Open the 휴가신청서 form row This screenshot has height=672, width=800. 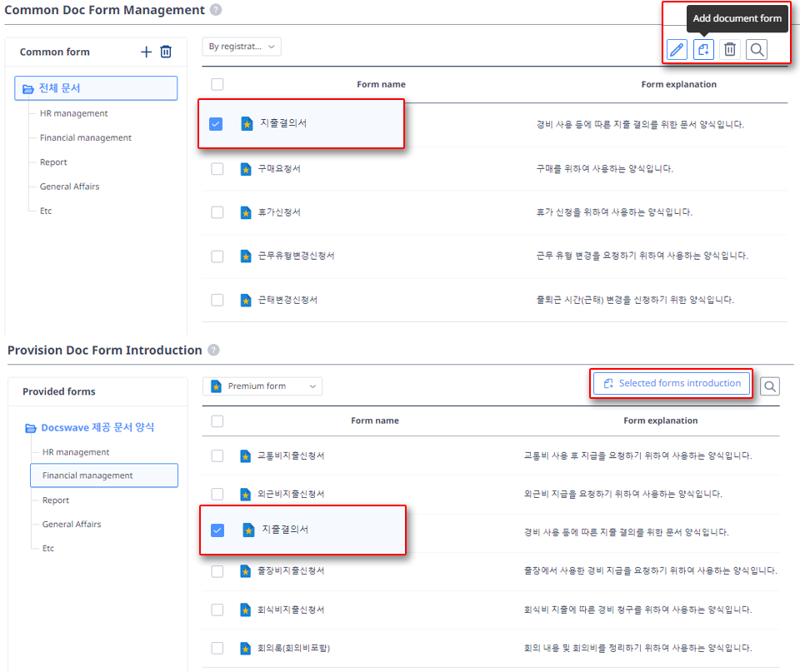[x=280, y=212]
